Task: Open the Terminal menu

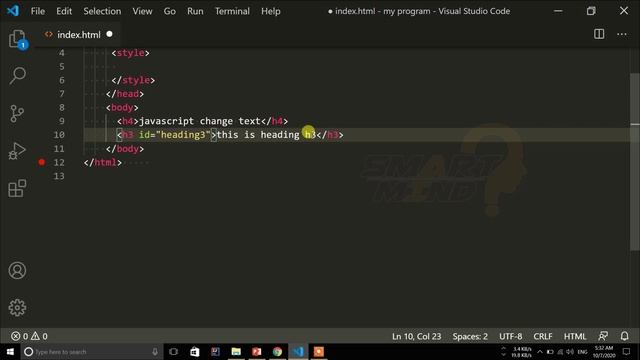Action: tap(232, 11)
